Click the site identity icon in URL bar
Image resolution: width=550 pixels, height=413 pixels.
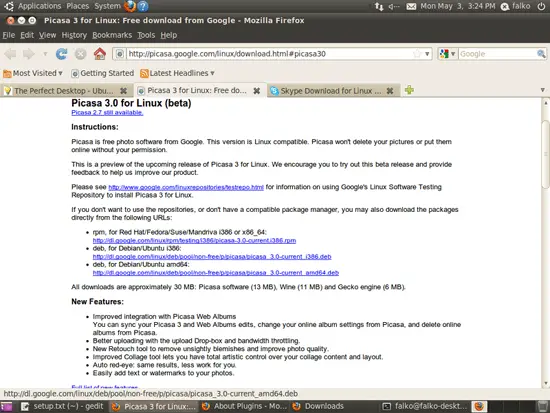click(120, 54)
